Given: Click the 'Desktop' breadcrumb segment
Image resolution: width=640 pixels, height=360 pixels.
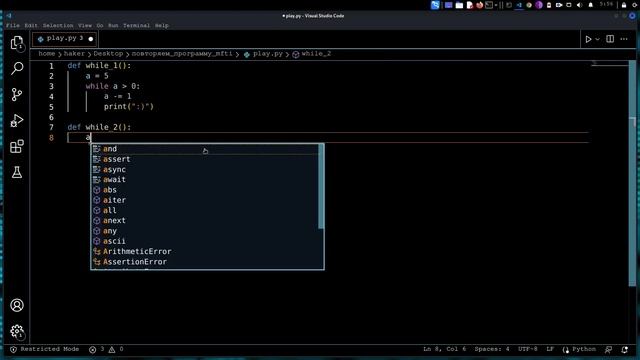Looking at the screenshot, I should pos(108,53).
